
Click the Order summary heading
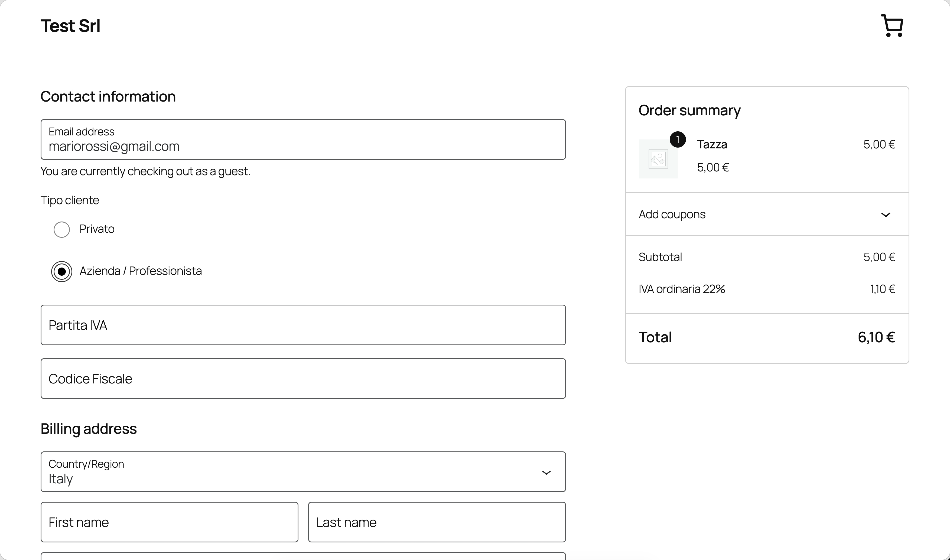690,110
